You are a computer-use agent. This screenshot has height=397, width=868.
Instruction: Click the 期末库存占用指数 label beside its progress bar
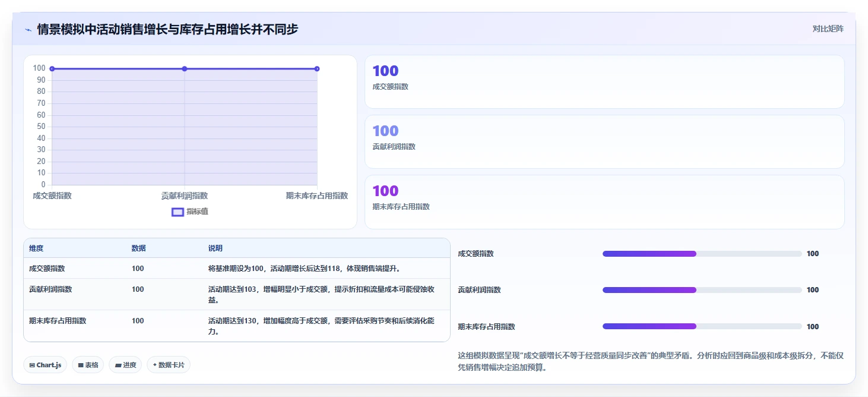click(486, 327)
